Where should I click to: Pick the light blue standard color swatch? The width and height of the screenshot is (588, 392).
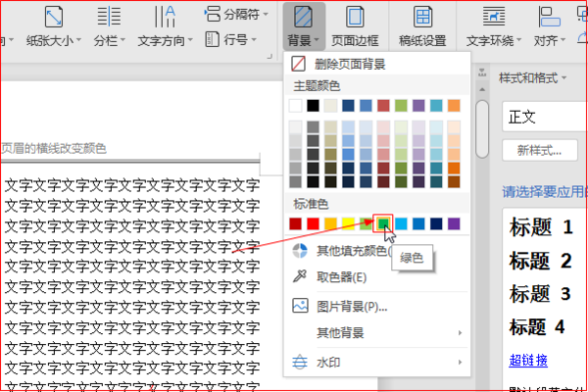pos(401,223)
